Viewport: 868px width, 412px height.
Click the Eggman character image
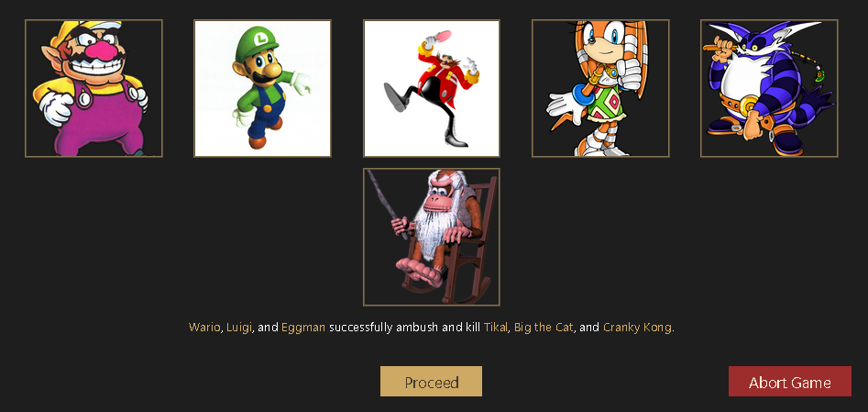(x=431, y=89)
